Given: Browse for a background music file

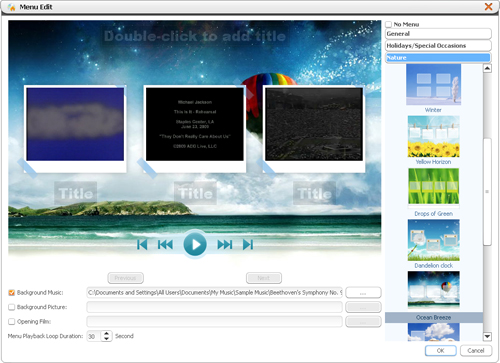Looking at the screenshot, I should click(x=363, y=293).
